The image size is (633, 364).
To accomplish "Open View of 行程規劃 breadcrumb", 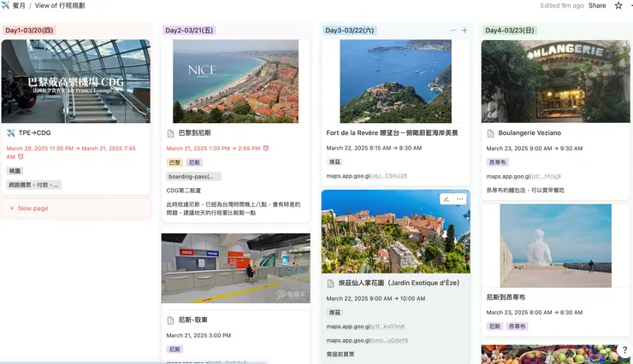I will (x=60, y=6).
